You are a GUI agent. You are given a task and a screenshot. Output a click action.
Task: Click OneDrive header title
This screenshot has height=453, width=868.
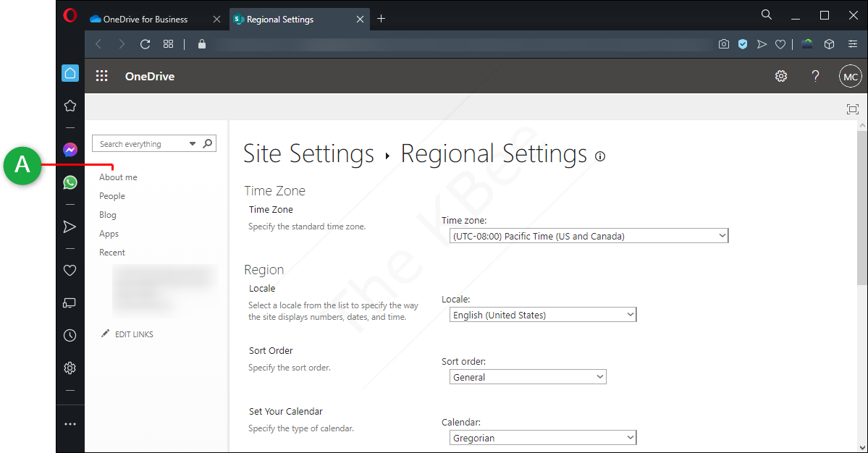pos(149,76)
